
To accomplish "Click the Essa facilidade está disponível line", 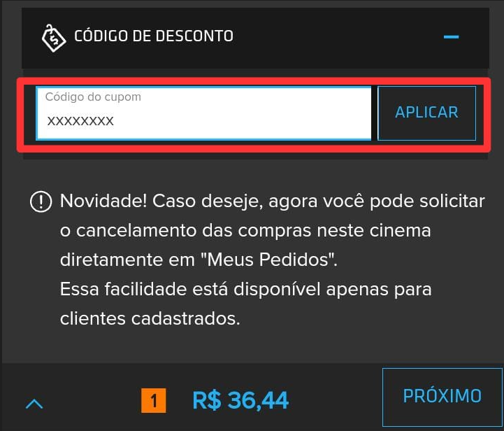I will tap(245, 289).
